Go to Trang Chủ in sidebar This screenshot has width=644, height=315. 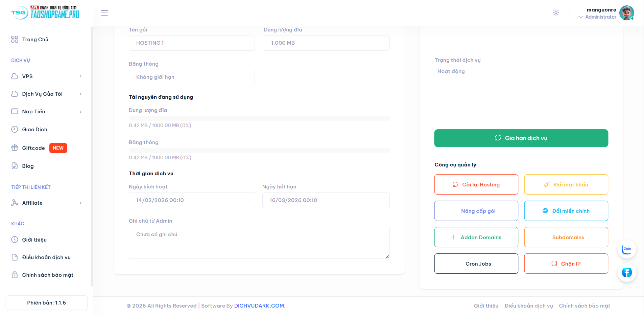[35, 40]
